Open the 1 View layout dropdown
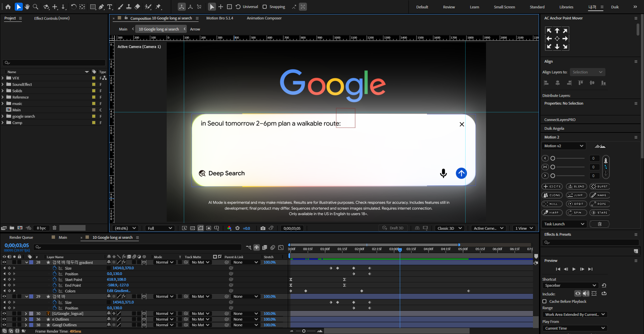This screenshot has height=334, width=644. (524, 228)
